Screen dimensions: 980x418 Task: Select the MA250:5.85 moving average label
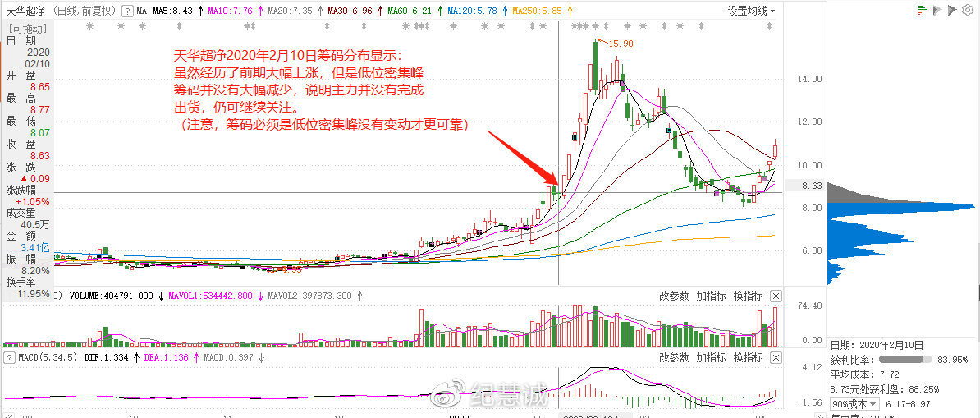[536, 11]
